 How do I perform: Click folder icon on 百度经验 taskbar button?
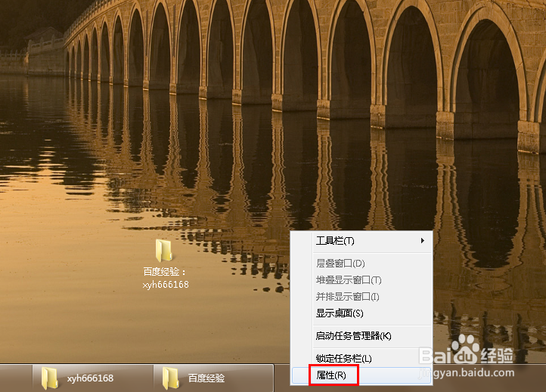tap(171, 378)
